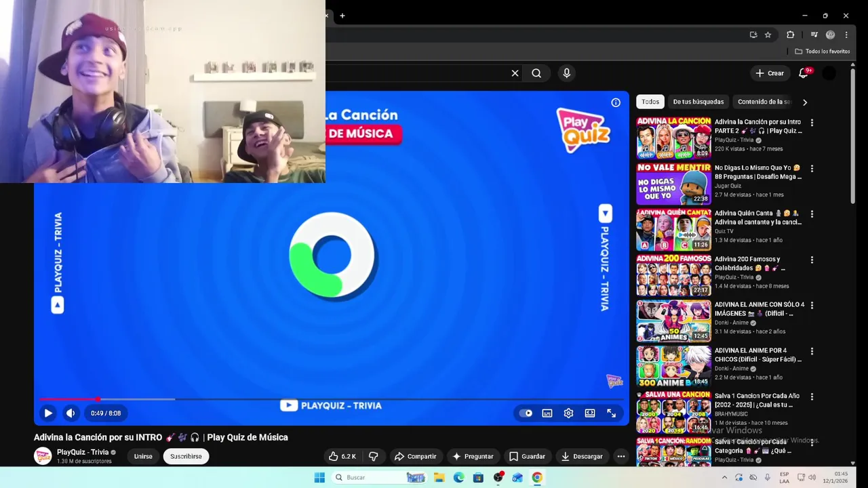
Task: Open the 300 anime quiz thumbnail
Action: [673, 366]
